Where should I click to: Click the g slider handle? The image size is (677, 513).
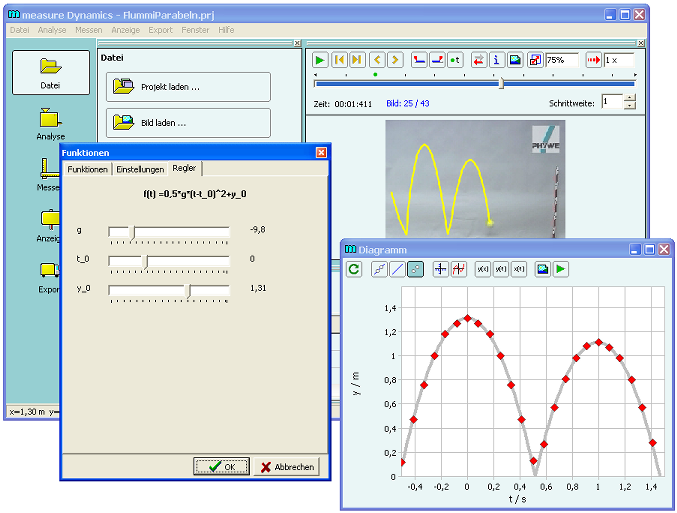pyautogui.click(x=133, y=233)
